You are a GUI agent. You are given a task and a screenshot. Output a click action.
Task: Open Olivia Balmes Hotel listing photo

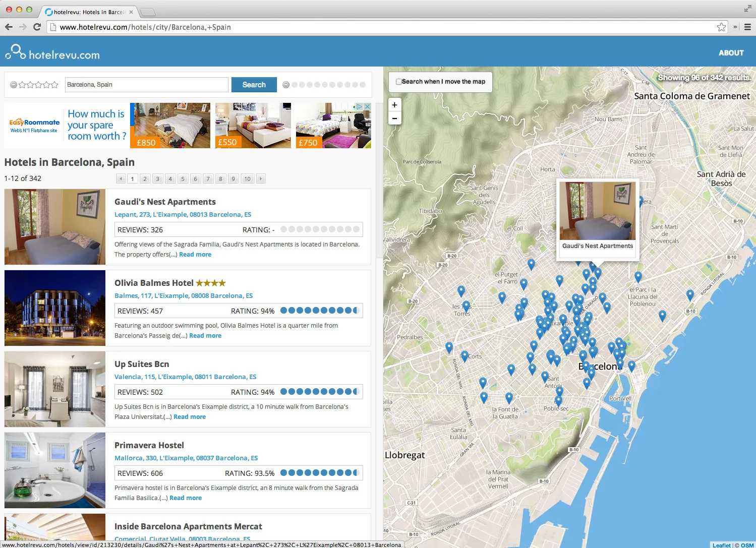click(55, 308)
